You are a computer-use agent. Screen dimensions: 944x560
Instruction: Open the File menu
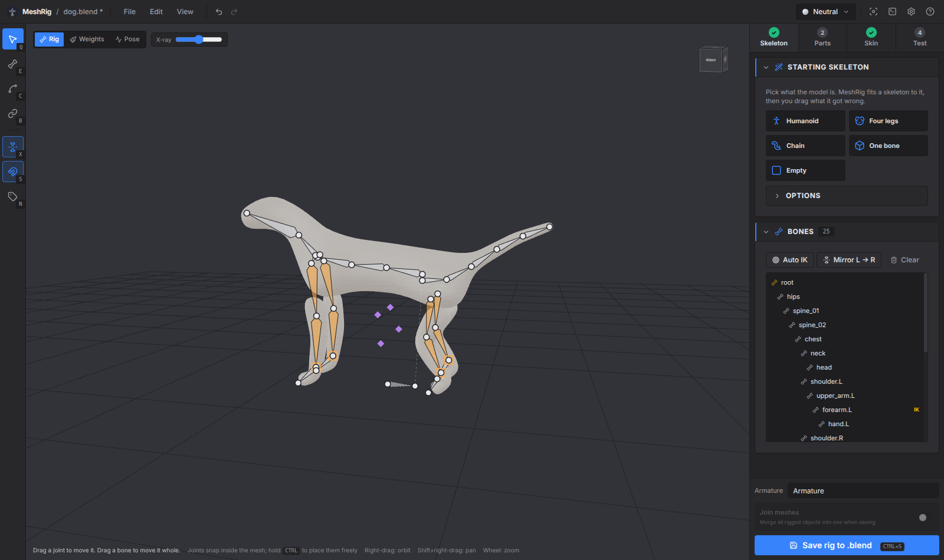(130, 12)
